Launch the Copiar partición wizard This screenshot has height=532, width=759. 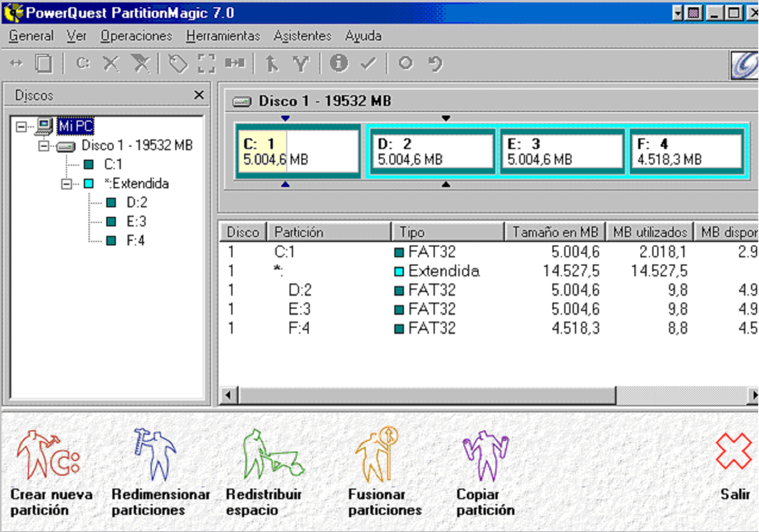tap(485, 473)
